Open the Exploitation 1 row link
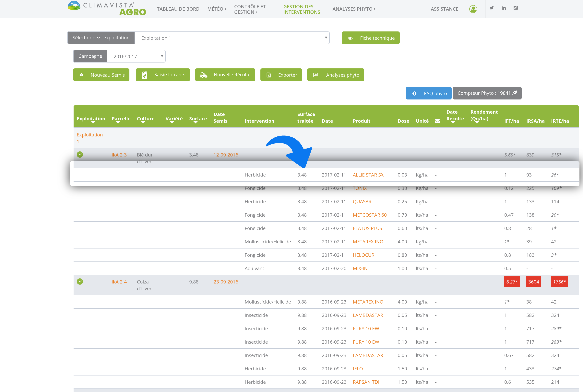The height and width of the screenshot is (392, 583). coord(89,138)
